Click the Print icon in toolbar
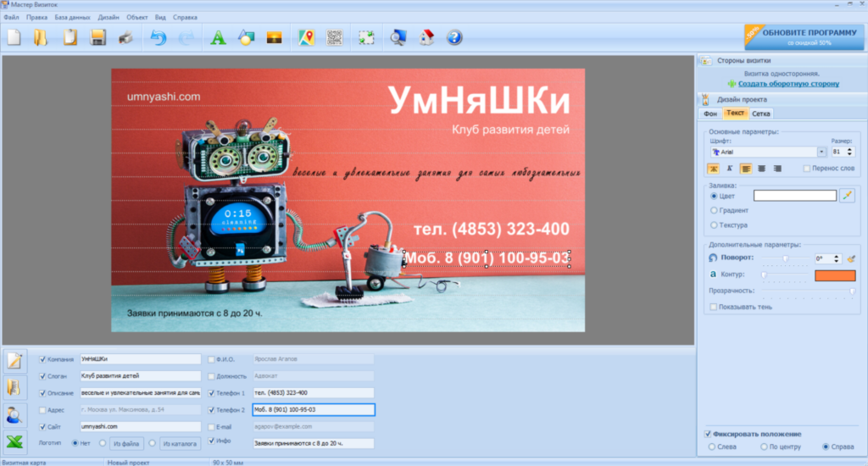Viewport: 868px width, 466px height. (x=125, y=37)
